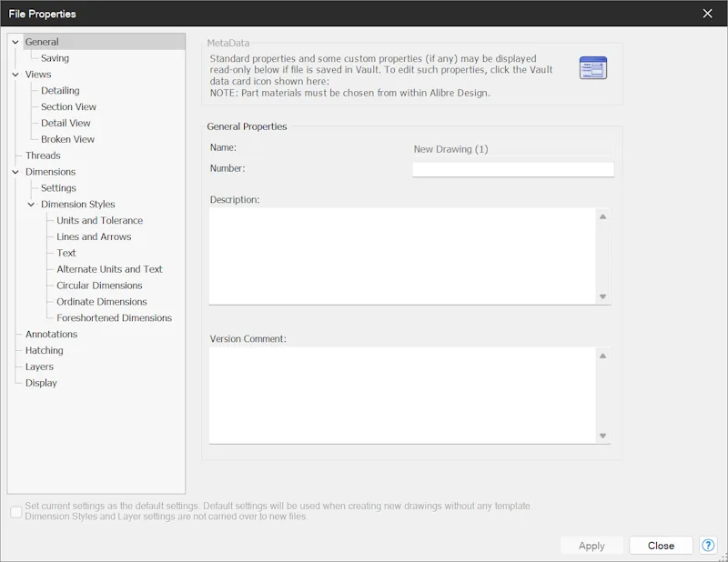728x562 pixels.
Task: Select the Display settings page
Action: click(41, 383)
